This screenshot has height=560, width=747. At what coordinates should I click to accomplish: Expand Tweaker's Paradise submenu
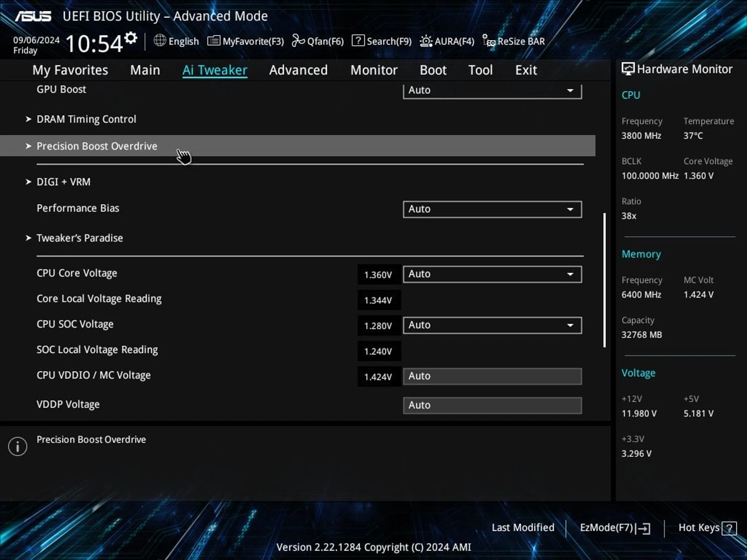pos(80,238)
